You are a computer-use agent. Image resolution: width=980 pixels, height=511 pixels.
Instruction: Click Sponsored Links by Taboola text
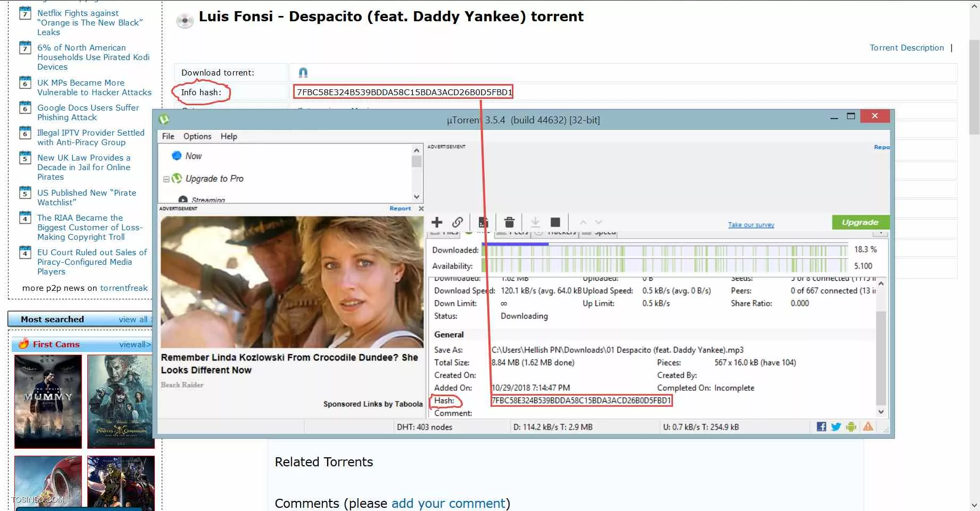(x=373, y=404)
